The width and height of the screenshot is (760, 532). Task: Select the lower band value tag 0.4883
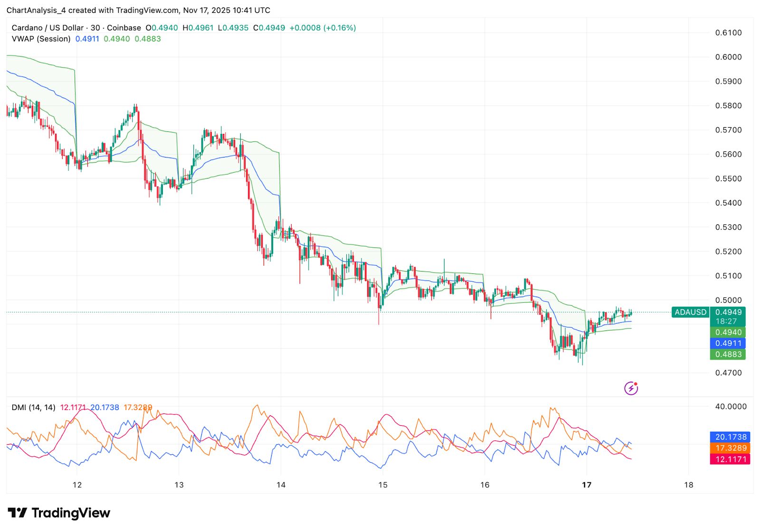tap(728, 354)
